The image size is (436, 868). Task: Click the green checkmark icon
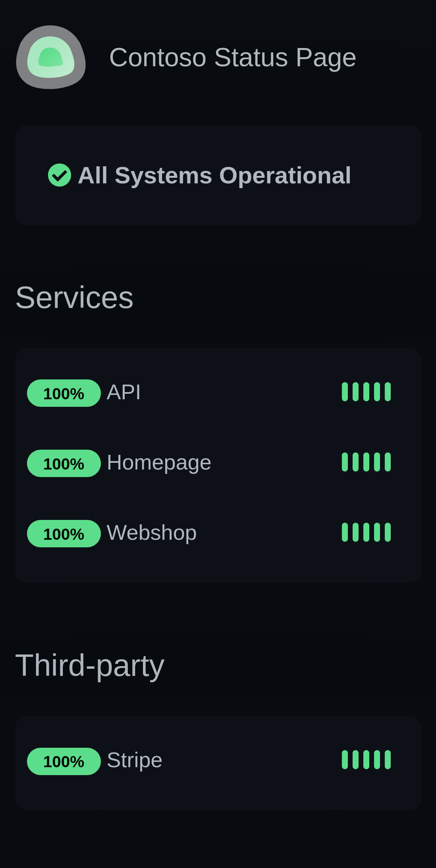[59, 175]
